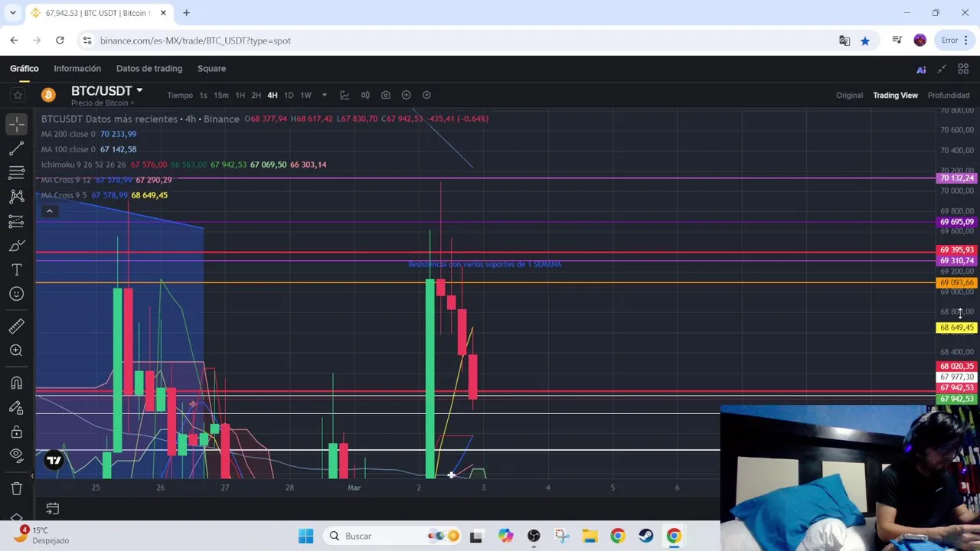The image size is (980, 551).
Task: Select the ruler measure tool
Action: pyautogui.click(x=16, y=326)
